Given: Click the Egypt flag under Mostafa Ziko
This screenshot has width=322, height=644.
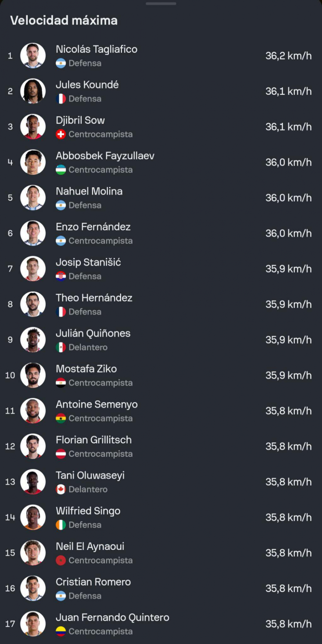Looking at the screenshot, I should pyautogui.click(x=61, y=383).
